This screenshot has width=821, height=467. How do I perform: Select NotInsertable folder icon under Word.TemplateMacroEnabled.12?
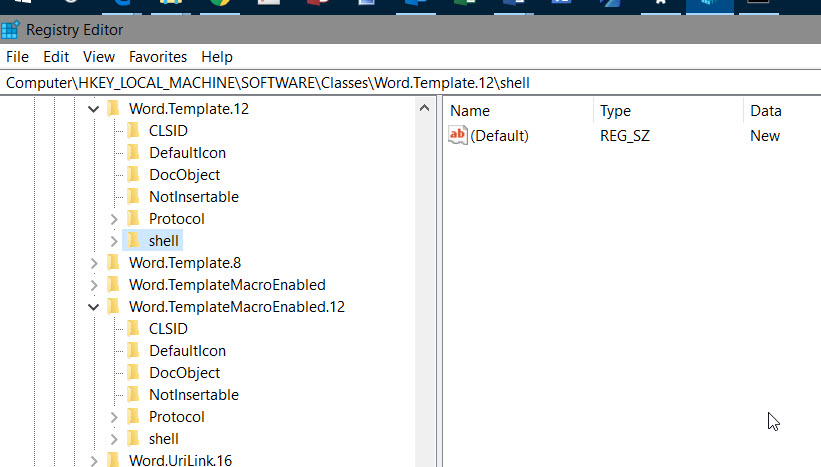click(x=133, y=394)
